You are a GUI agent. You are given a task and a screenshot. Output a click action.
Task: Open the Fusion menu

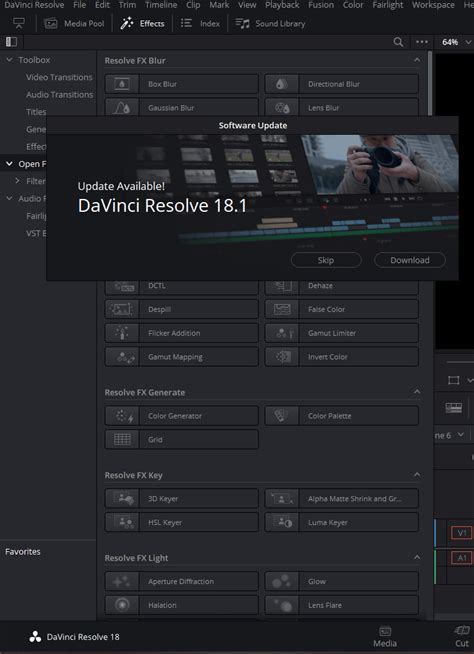321,5
